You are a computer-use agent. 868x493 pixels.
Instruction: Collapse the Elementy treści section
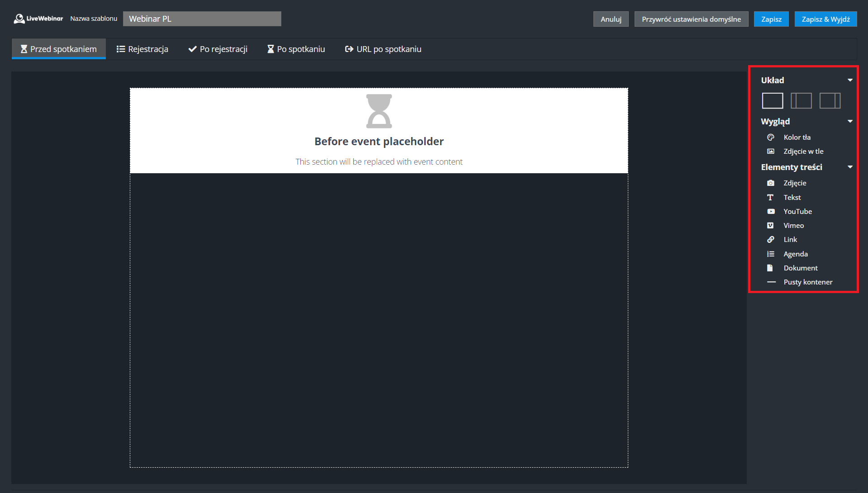[850, 167]
